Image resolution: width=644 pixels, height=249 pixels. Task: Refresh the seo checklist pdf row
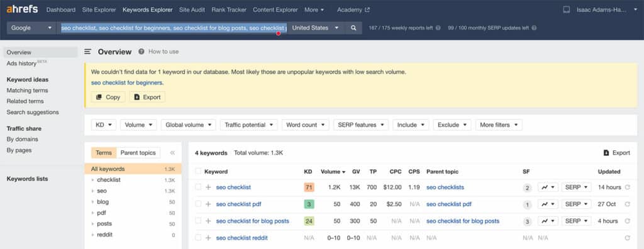click(627, 204)
